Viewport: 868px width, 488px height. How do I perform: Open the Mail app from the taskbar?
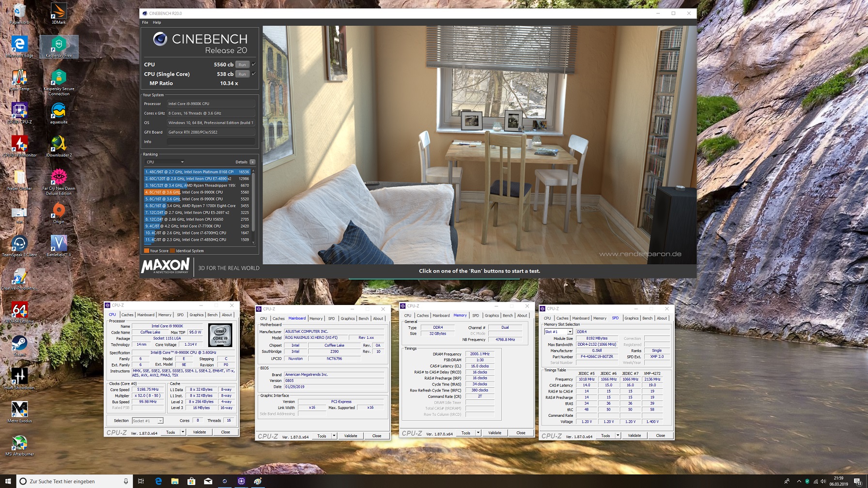(208, 481)
